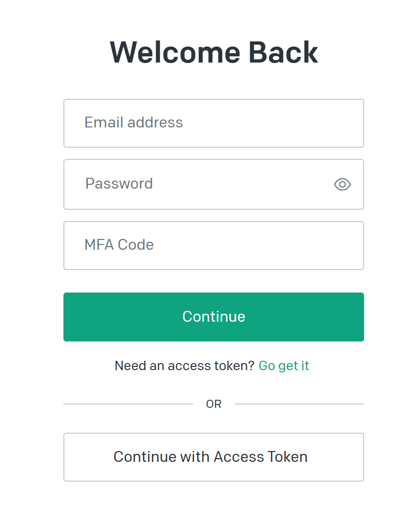Follow the green access token link
420x531 pixels.
(284, 366)
